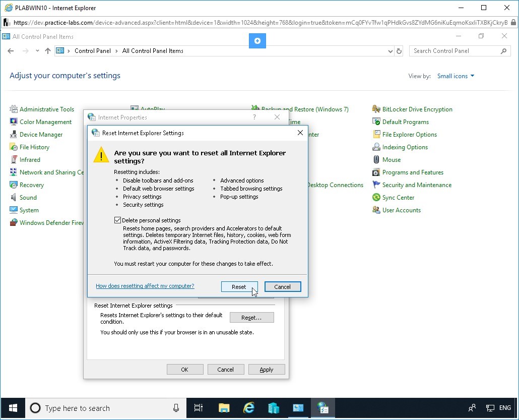This screenshot has height=420, width=519.
Task: Navigate up one level arrow
Action: pos(48,51)
